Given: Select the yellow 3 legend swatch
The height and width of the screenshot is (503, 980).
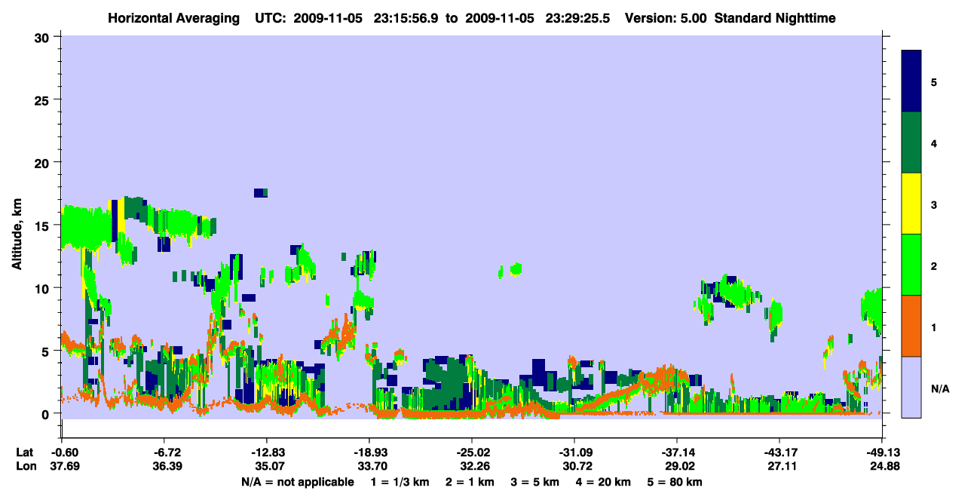Looking at the screenshot, I should (911, 204).
